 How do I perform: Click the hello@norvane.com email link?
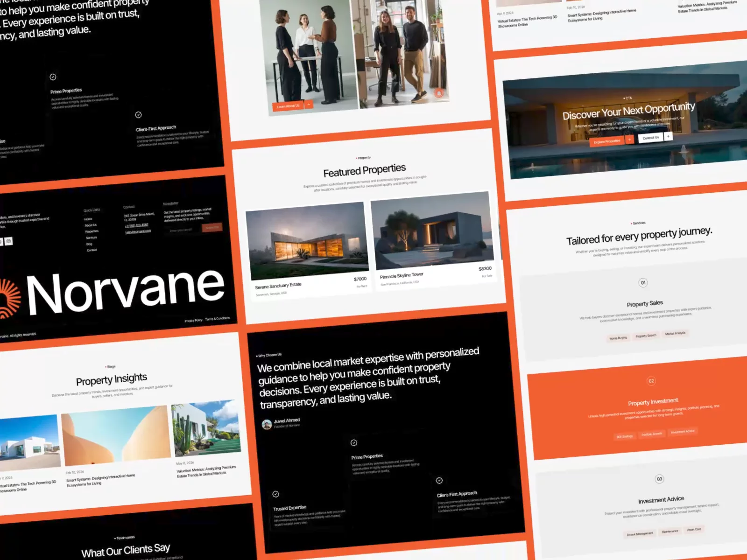point(138,231)
